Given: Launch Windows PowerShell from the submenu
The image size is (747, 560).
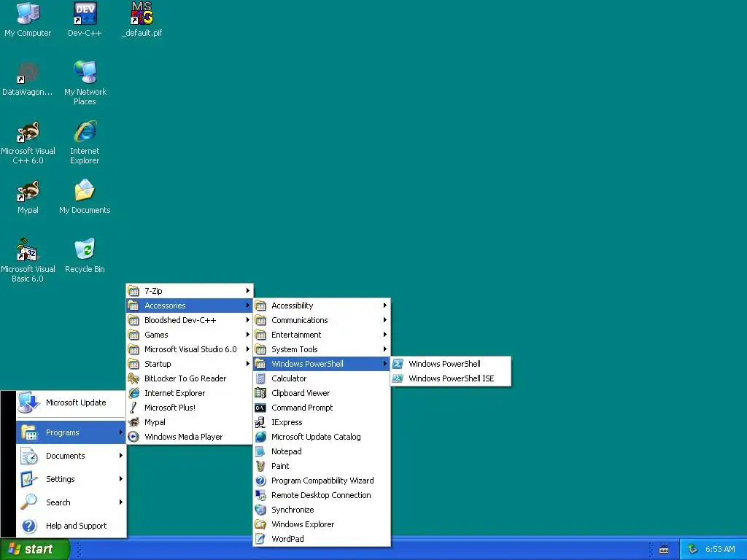Looking at the screenshot, I should 451,364.
